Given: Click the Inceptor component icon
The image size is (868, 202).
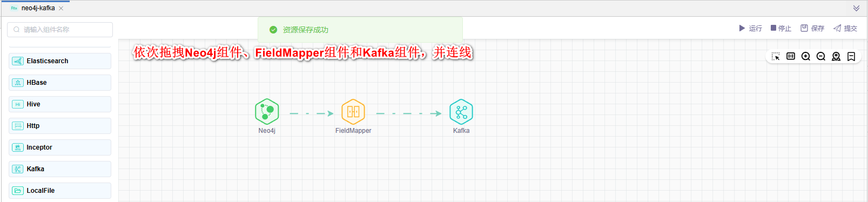Looking at the screenshot, I should point(18,147).
